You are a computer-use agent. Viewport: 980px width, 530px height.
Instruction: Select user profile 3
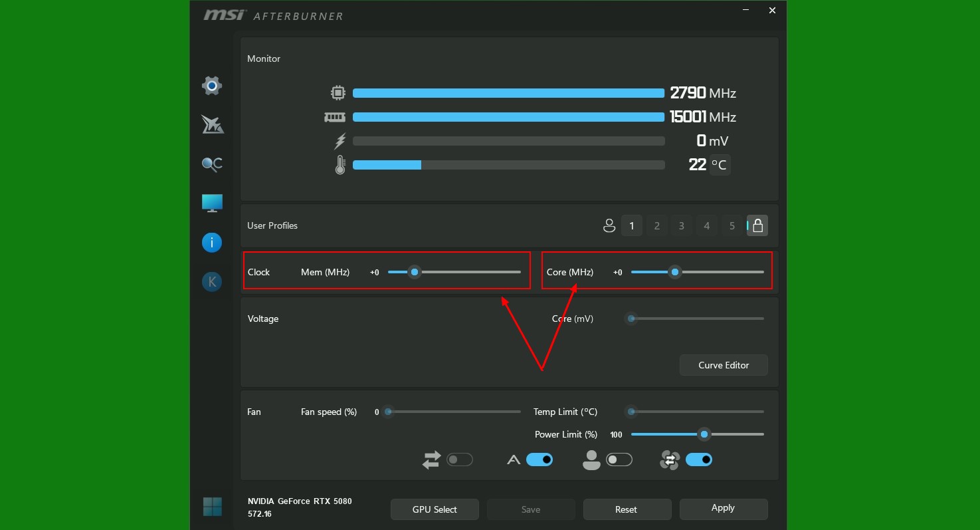682,226
